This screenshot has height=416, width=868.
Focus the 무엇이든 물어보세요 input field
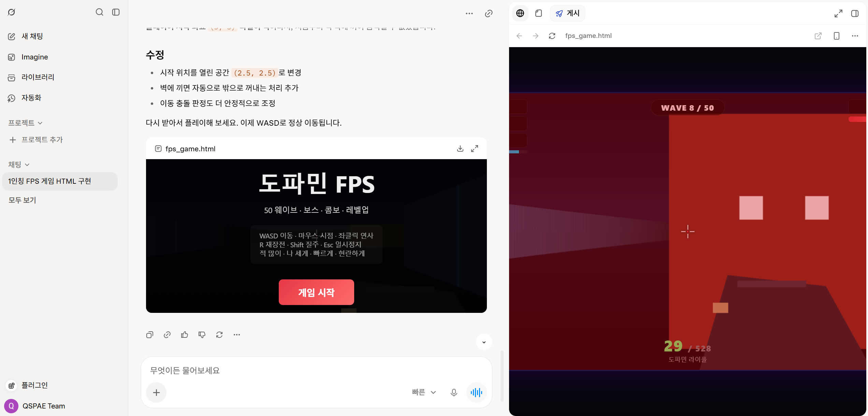316,371
